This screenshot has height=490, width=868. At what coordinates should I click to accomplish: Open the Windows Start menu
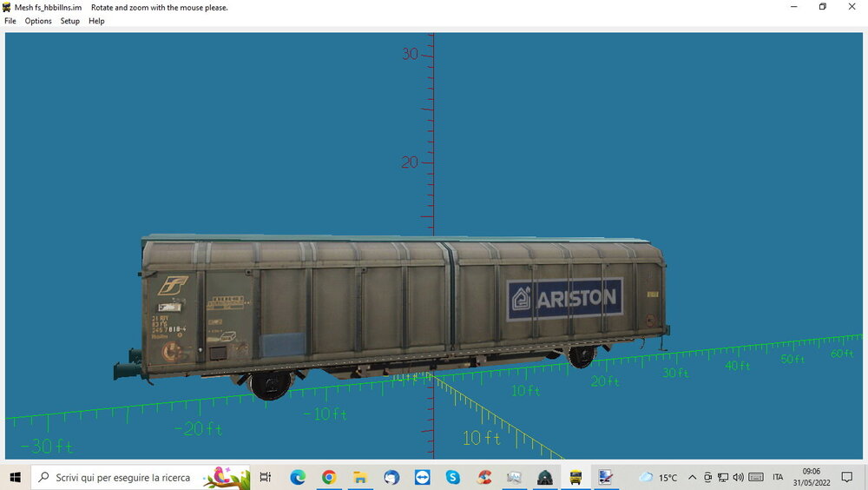tap(15, 477)
